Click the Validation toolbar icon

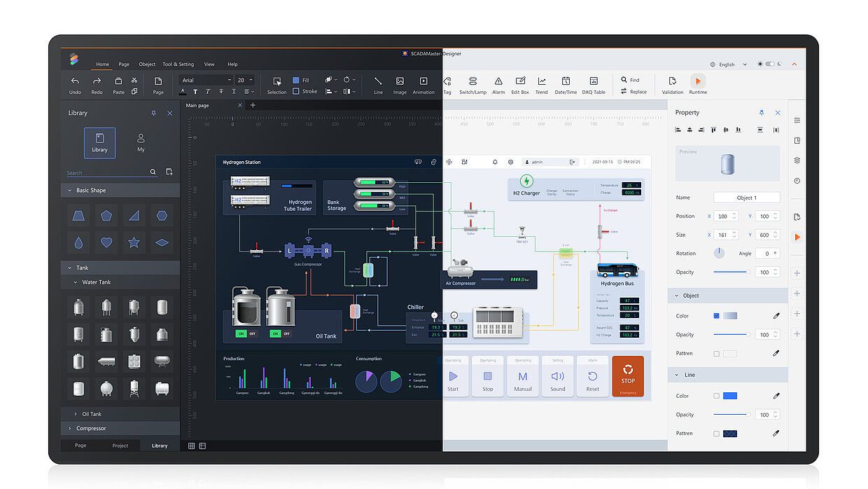point(672,82)
